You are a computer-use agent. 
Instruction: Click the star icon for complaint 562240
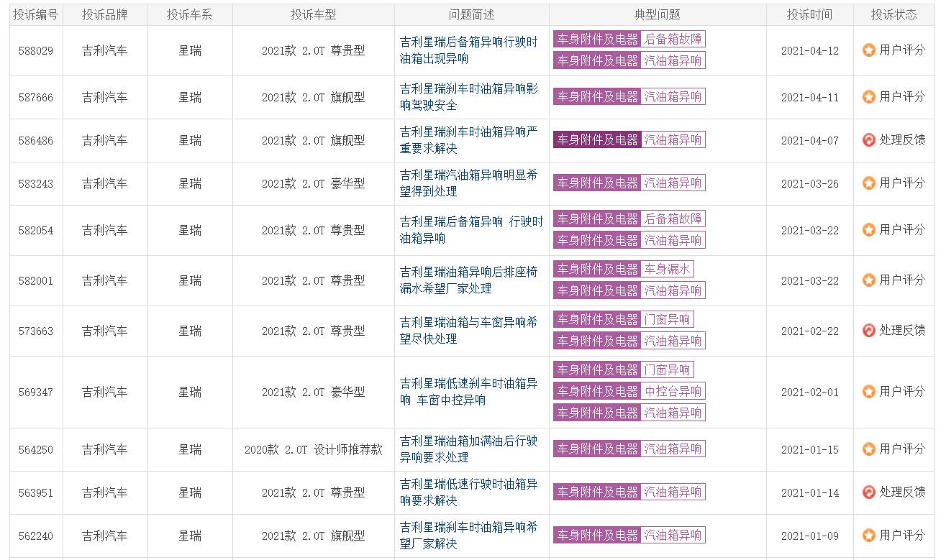(869, 536)
